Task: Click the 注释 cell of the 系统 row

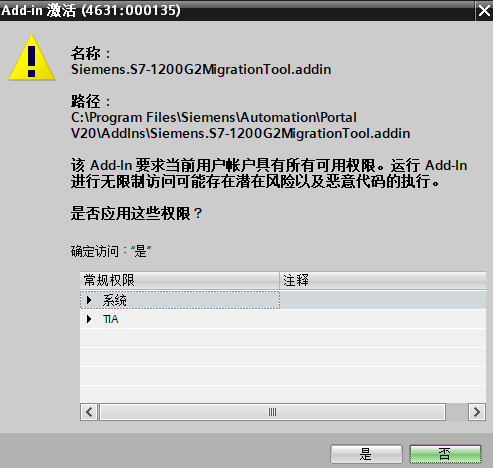Action: 383,300
